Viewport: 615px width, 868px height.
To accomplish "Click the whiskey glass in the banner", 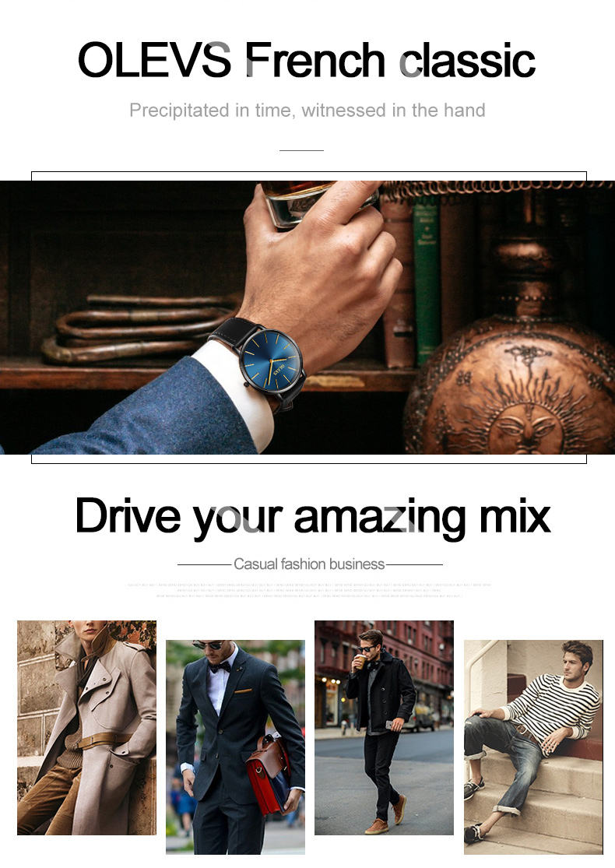I will coord(315,202).
